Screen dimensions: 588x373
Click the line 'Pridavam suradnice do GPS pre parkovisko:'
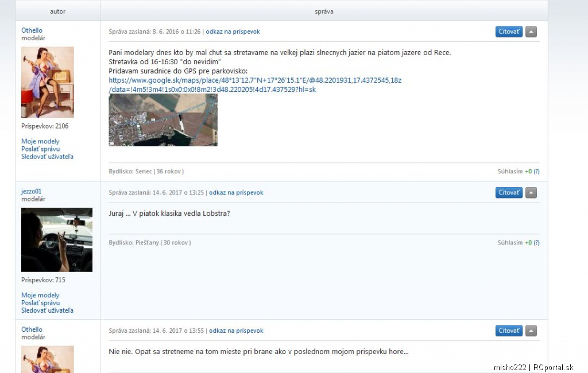click(178, 71)
